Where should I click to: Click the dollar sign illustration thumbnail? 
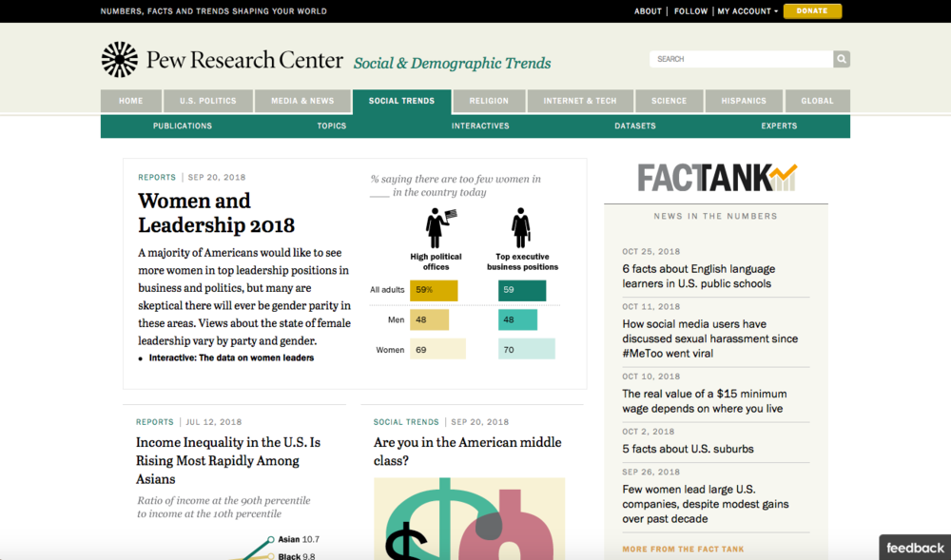470,519
